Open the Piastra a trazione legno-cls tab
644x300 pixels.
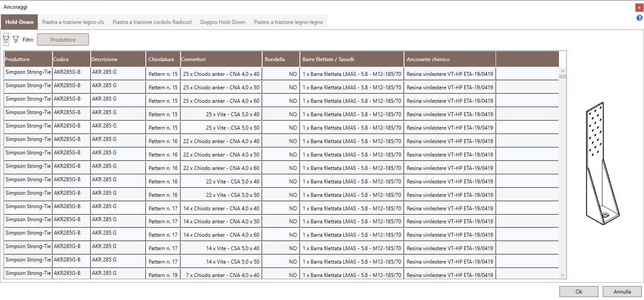[73, 22]
